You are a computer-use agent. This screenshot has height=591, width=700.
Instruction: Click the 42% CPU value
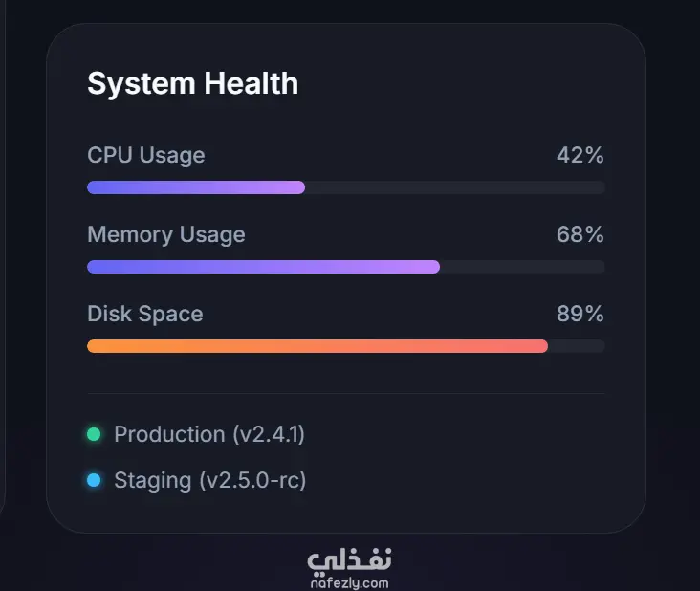(x=580, y=155)
